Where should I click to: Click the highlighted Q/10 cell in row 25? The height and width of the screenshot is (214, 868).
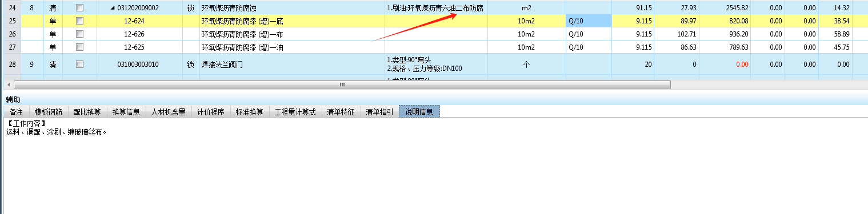coord(589,21)
